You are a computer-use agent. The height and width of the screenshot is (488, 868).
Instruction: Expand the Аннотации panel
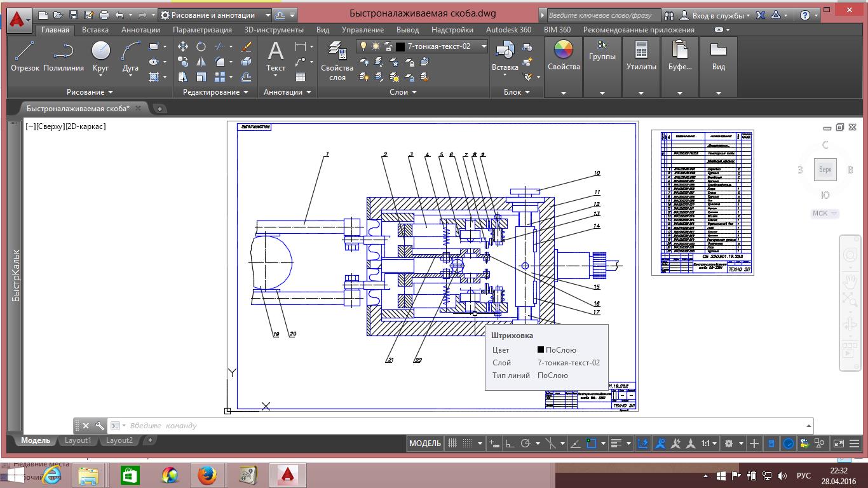[288, 92]
